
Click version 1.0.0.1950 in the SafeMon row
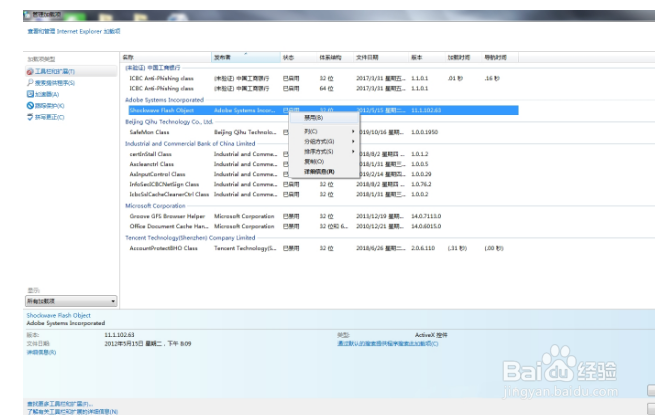424,132
